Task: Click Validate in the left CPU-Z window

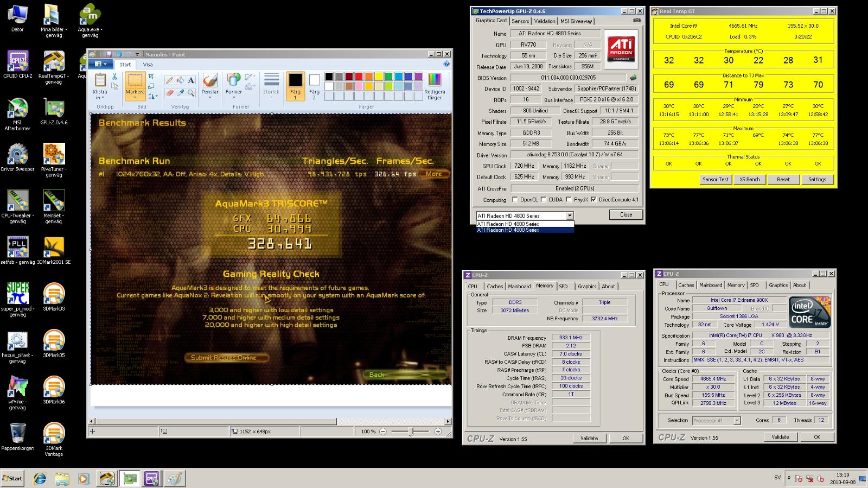Action: [x=589, y=438]
